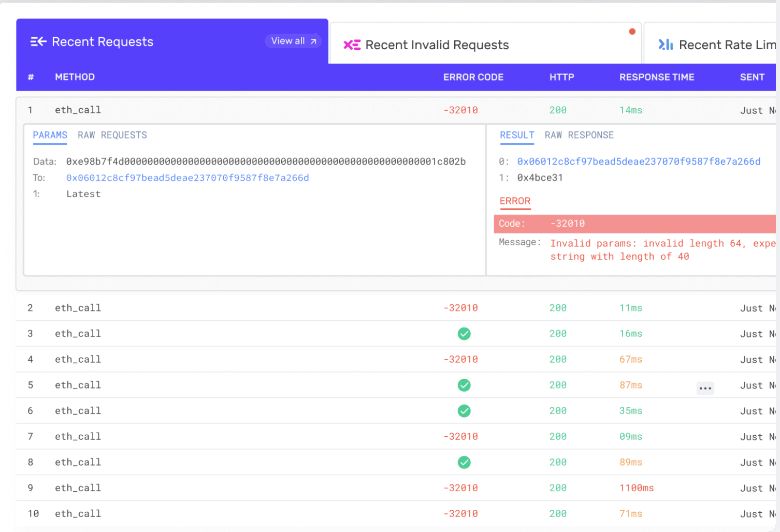Click the View all button

(x=293, y=41)
